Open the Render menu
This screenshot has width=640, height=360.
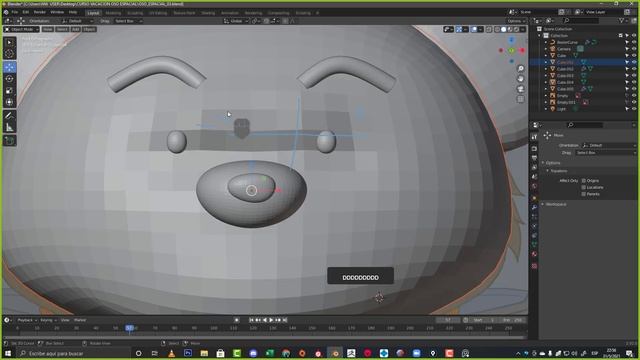[x=40, y=12]
